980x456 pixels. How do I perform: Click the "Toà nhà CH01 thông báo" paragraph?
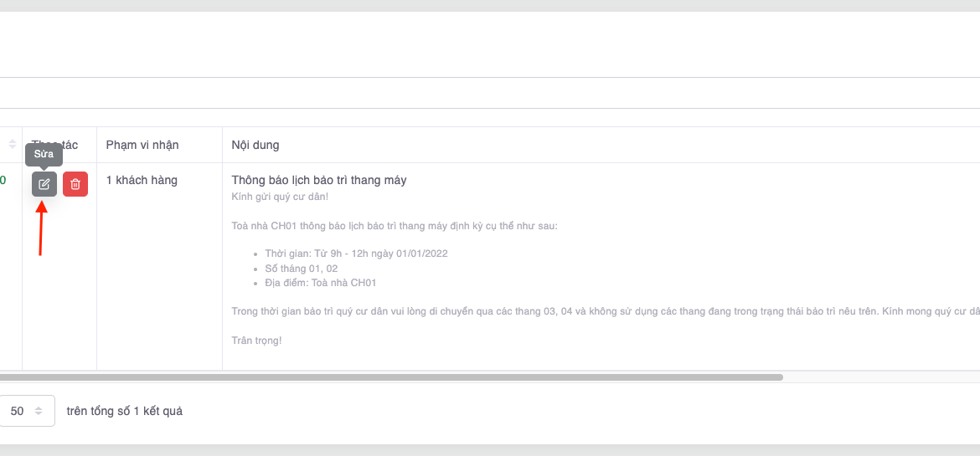click(394, 226)
